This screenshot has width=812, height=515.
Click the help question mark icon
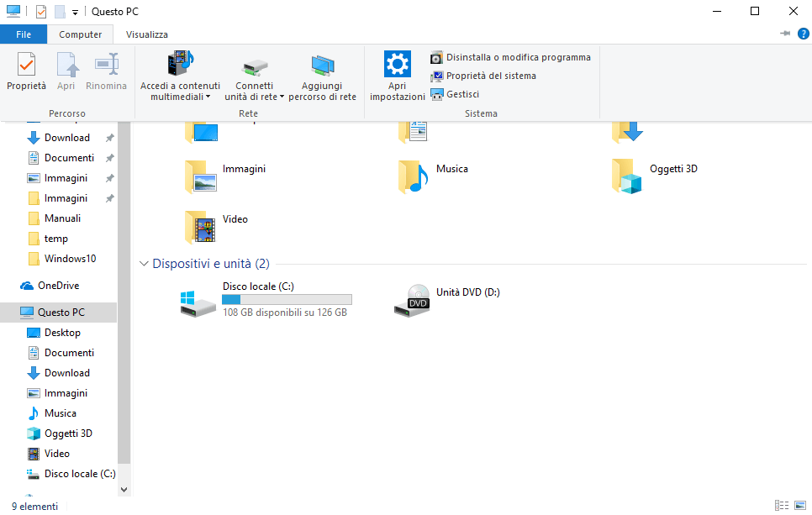coord(803,34)
